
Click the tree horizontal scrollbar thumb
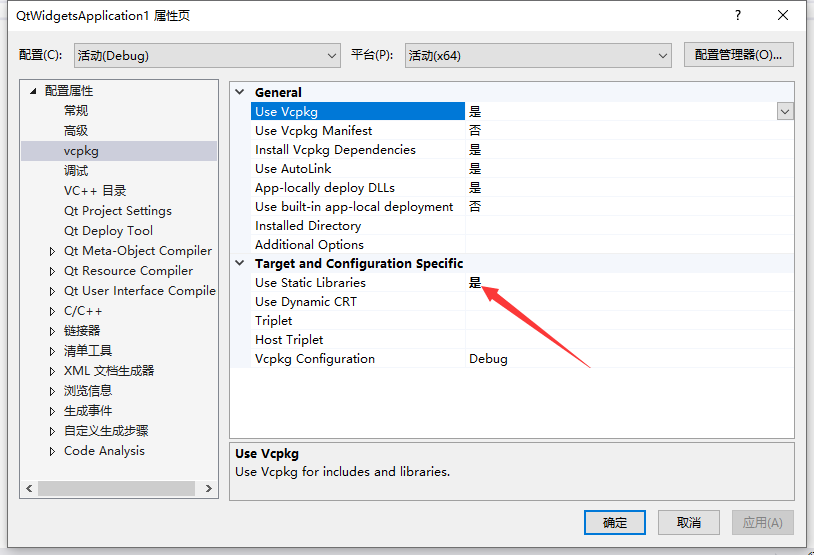tap(116, 489)
